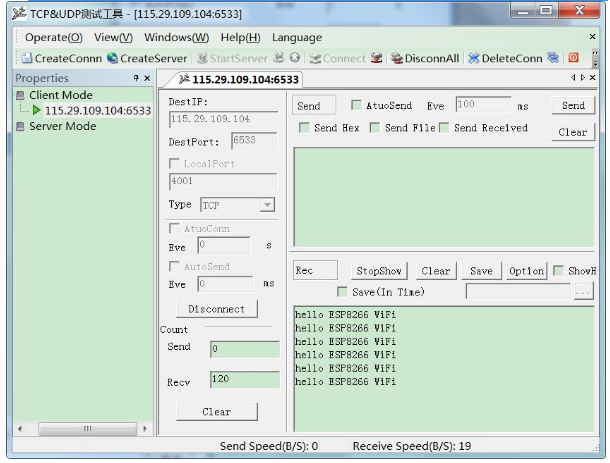Screen dimensions: 610x463
Task: Click the Properties scrollbar left arrow
Action: tap(20, 429)
